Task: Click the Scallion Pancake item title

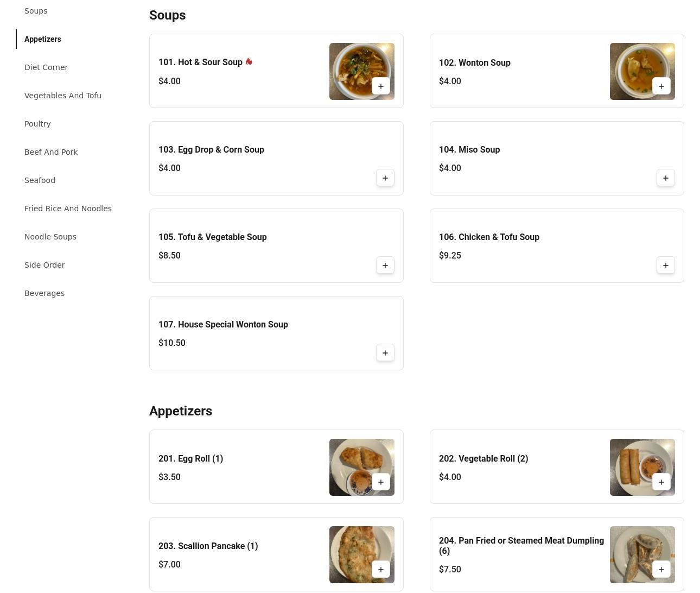Action: [208, 546]
